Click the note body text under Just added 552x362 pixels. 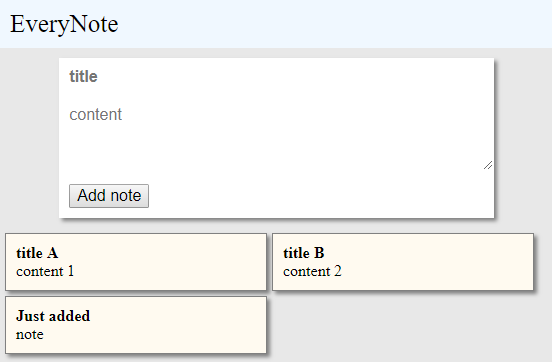tap(30, 334)
